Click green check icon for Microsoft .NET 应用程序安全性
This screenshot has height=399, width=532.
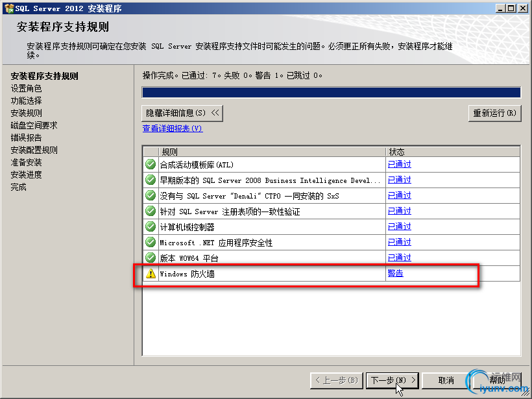[x=151, y=242]
